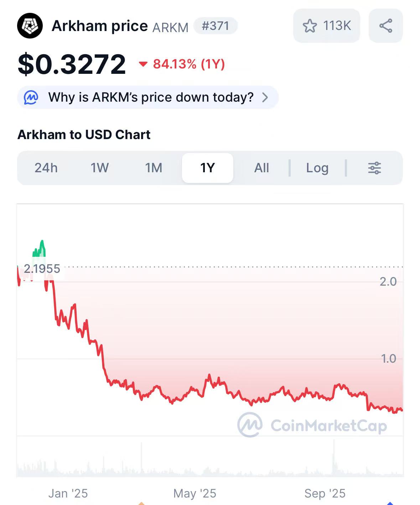Select the 1M time range
420x505 pixels.
point(154,168)
